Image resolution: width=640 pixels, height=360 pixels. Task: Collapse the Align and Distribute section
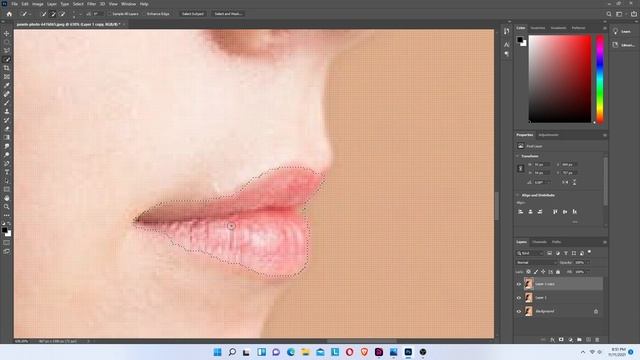(518, 195)
